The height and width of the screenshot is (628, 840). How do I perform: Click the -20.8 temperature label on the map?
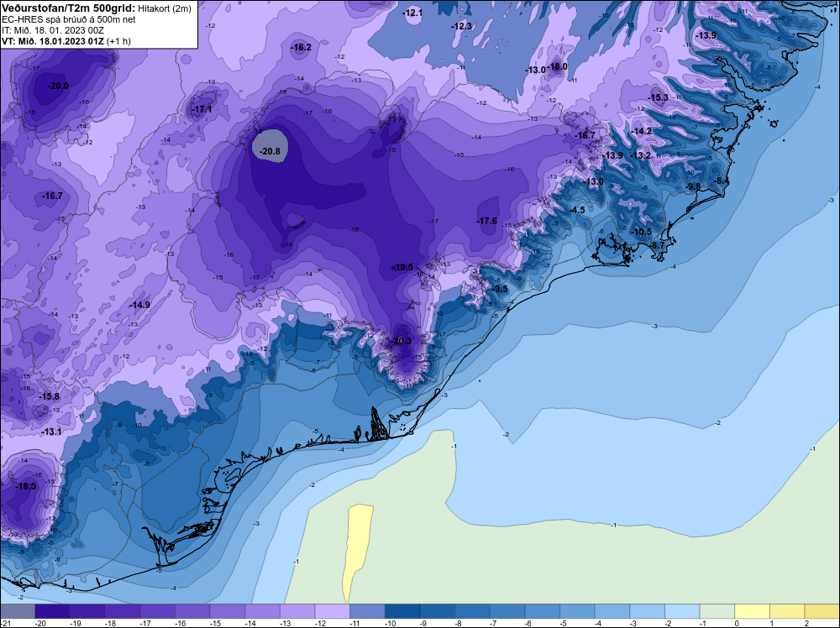(270, 151)
